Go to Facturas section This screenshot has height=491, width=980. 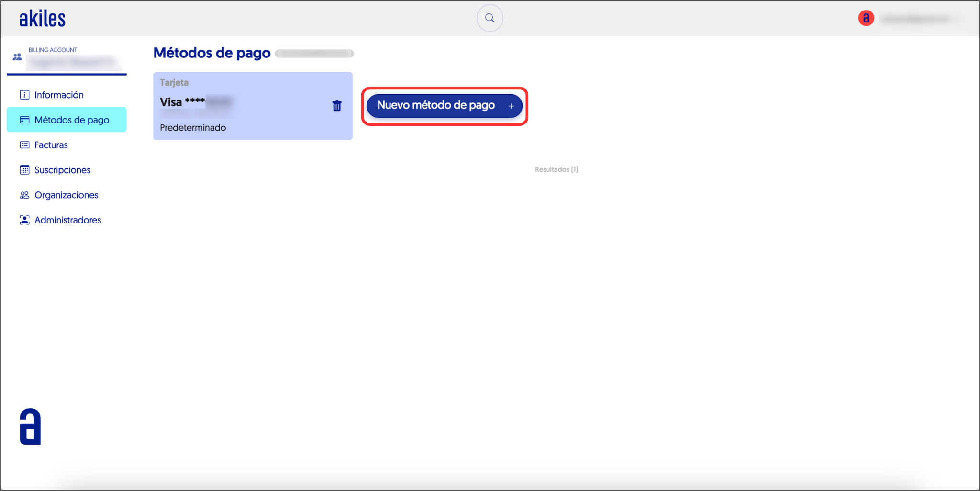51,145
